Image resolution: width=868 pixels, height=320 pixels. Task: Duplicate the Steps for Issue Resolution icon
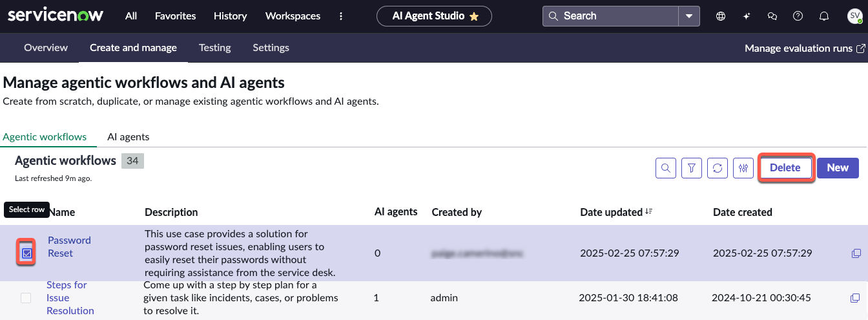[855, 298]
